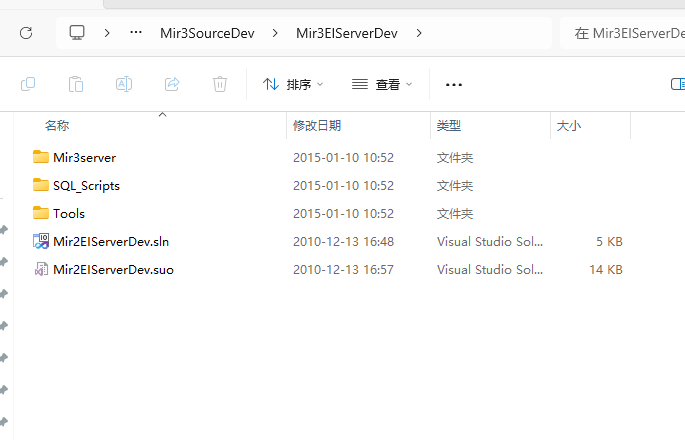Click the This PC monitor icon in address bar
The width and height of the screenshot is (685, 440).
77,33
